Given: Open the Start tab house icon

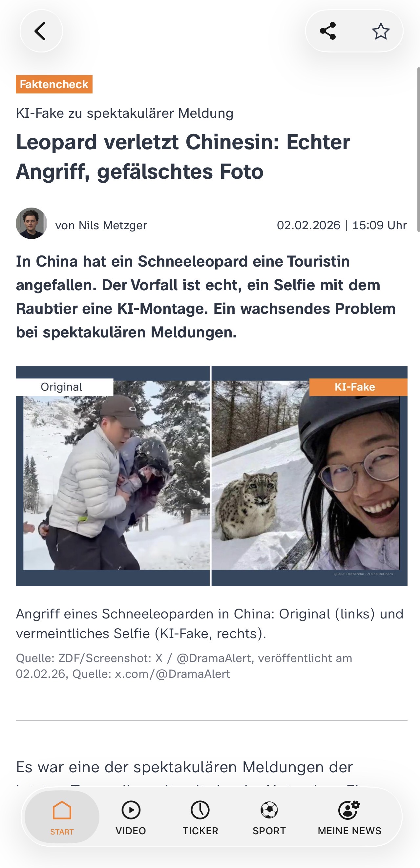Looking at the screenshot, I should click(62, 810).
